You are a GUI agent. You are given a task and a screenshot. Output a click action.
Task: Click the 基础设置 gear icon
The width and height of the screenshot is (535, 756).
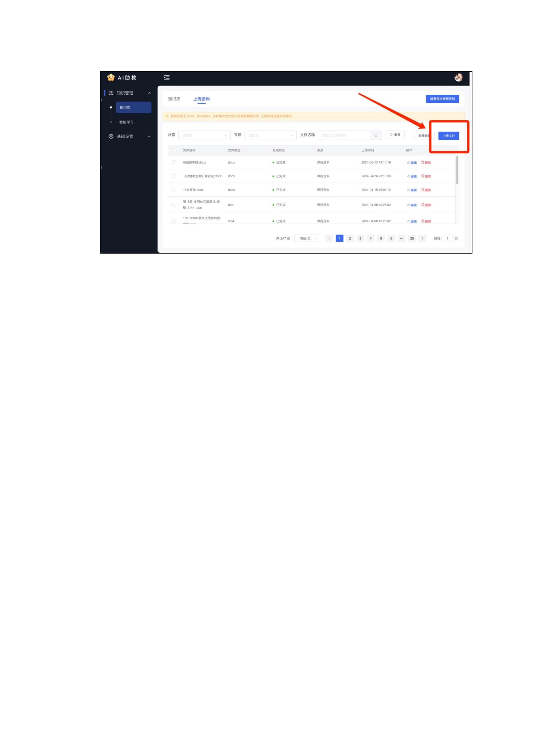[111, 136]
